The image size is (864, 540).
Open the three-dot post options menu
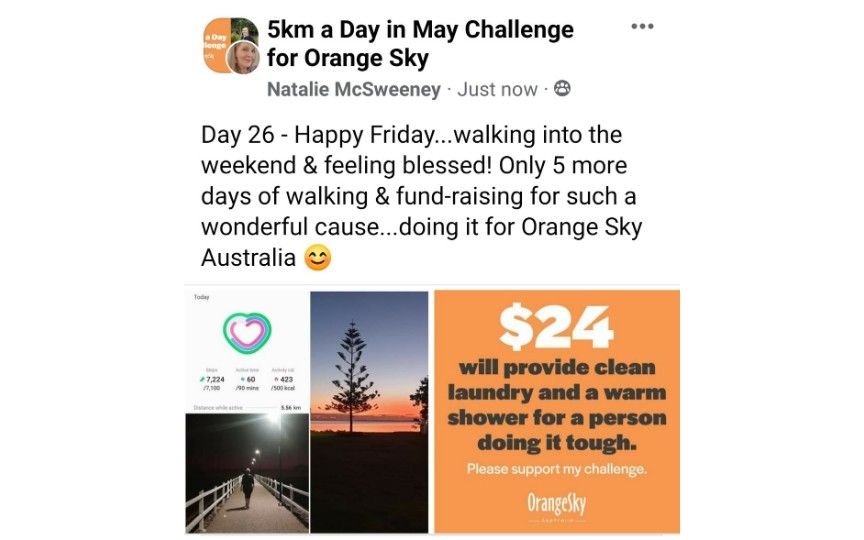[x=642, y=26]
